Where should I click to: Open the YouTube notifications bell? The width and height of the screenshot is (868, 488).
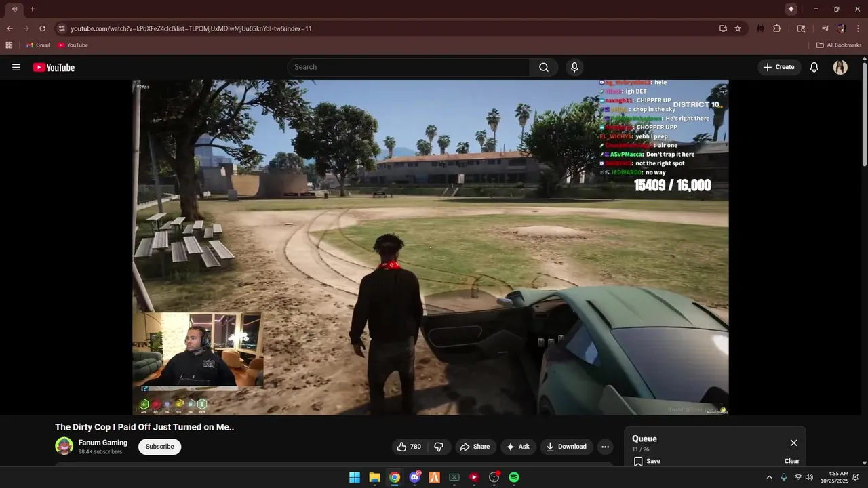pos(814,67)
